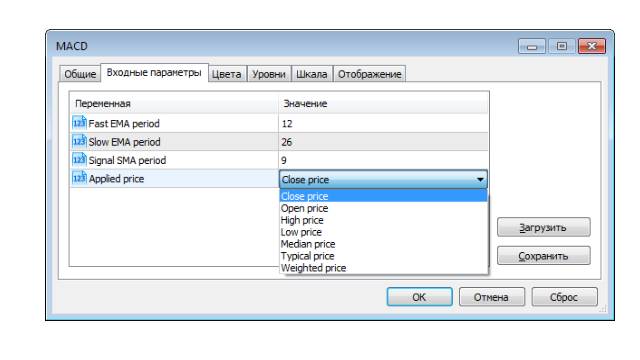The image size is (640, 360).
Task: Click the Signal SMA period integer icon
Action: pos(79,160)
